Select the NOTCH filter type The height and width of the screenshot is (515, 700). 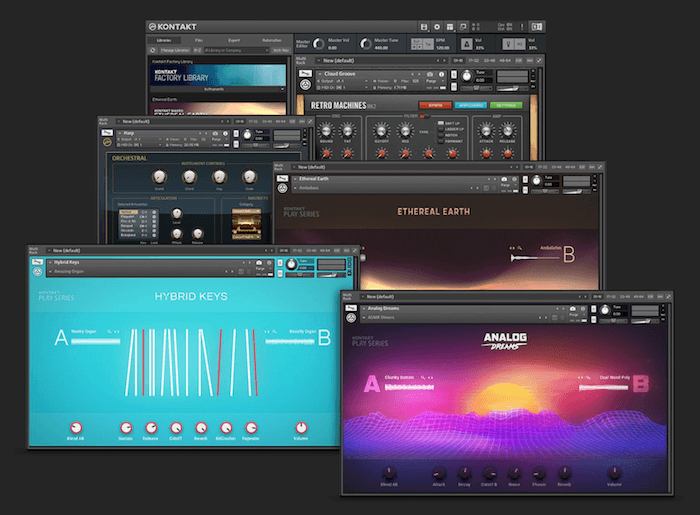click(448, 135)
